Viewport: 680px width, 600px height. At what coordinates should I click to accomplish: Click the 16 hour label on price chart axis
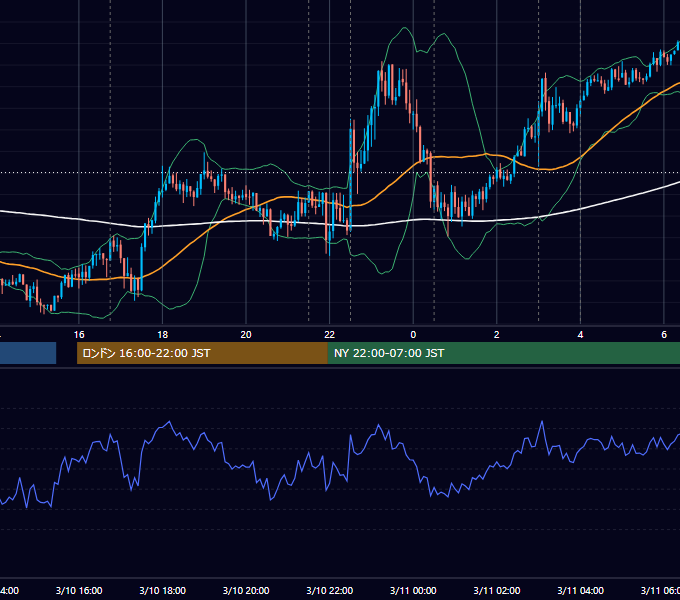[79, 335]
